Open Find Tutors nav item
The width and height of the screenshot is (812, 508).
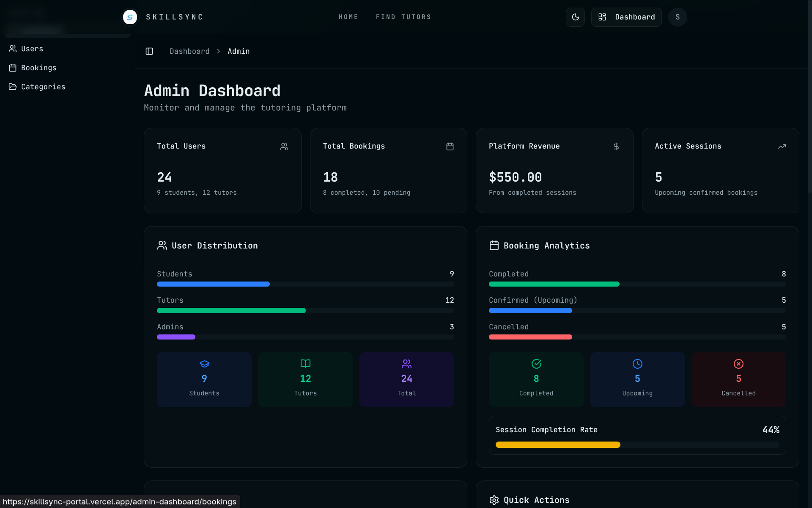click(403, 17)
